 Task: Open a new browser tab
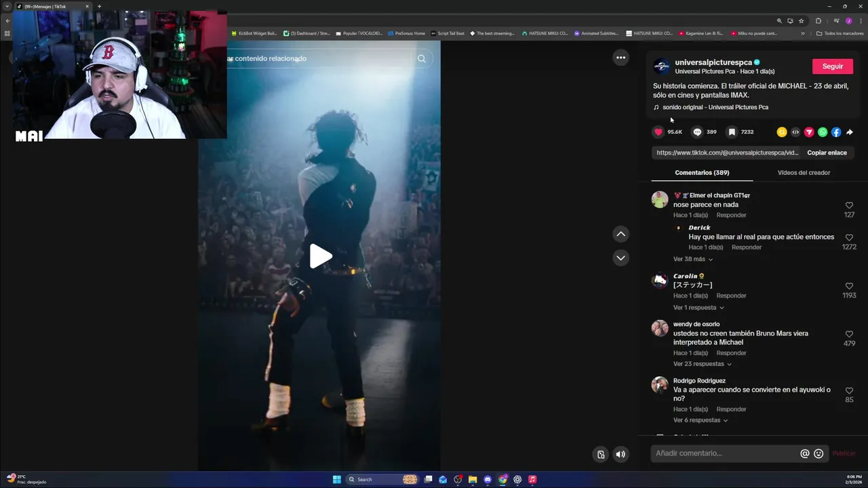click(99, 6)
